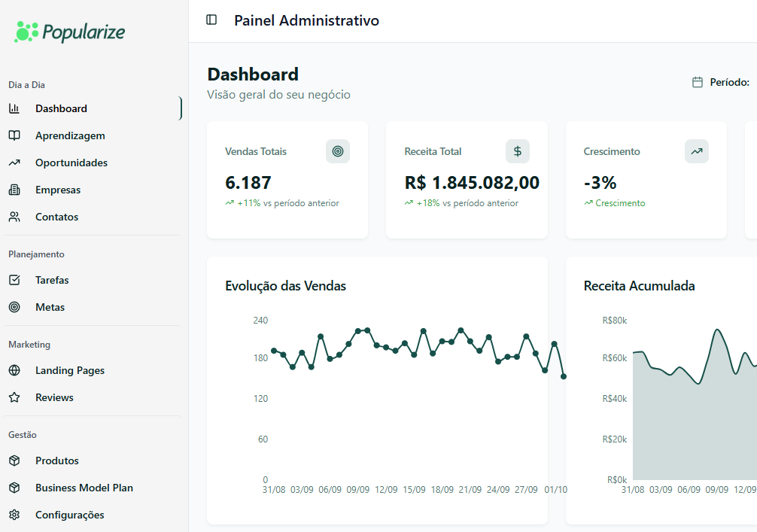Click the Landing Pages globe icon
The width and height of the screenshot is (757, 532).
coord(17,369)
